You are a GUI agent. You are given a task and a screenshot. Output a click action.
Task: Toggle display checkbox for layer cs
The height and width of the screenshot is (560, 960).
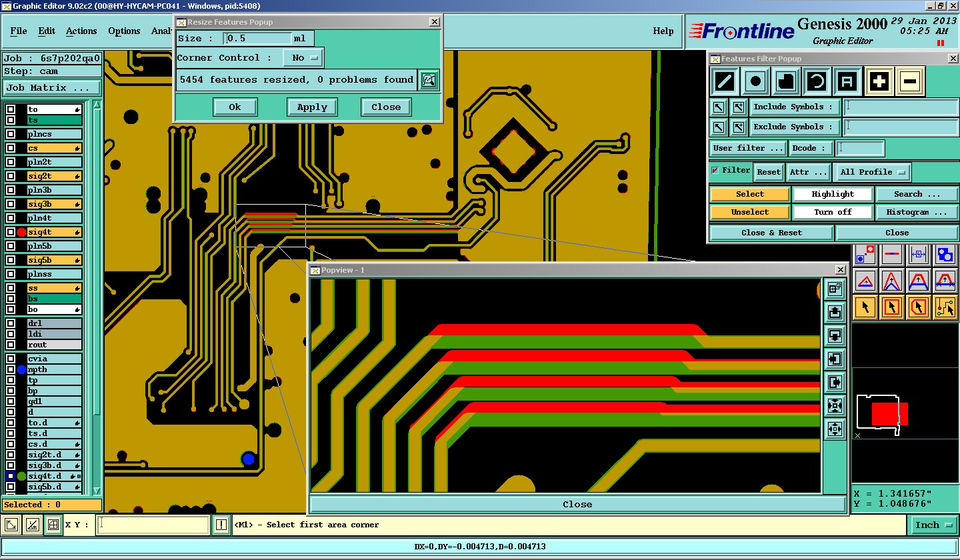tap(11, 148)
